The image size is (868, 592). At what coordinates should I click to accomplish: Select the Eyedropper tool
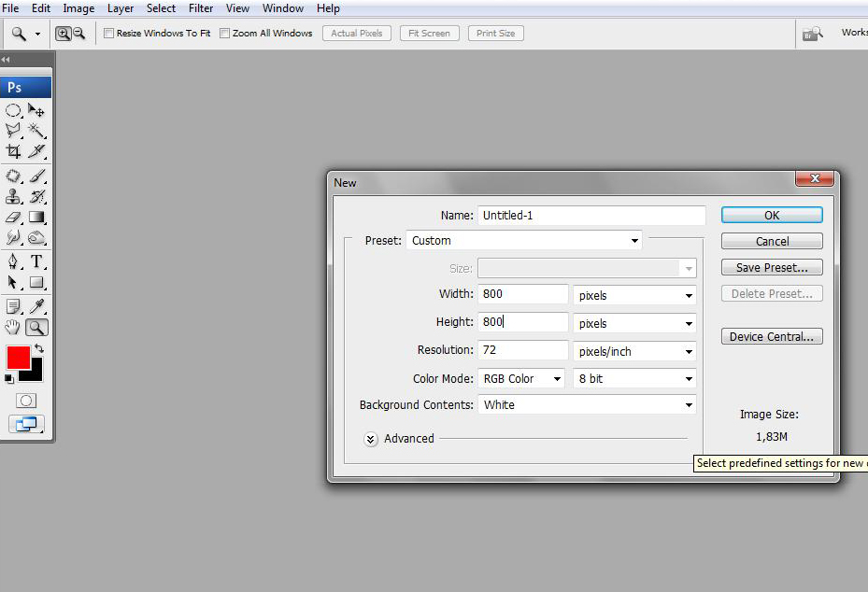click(x=36, y=306)
